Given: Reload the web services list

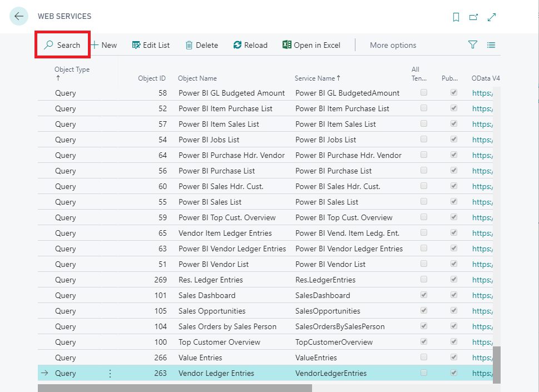Looking at the screenshot, I should coord(250,45).
